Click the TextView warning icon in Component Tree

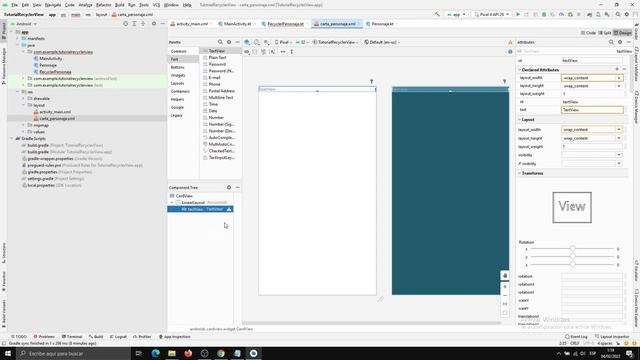click(x=229, y=209)
